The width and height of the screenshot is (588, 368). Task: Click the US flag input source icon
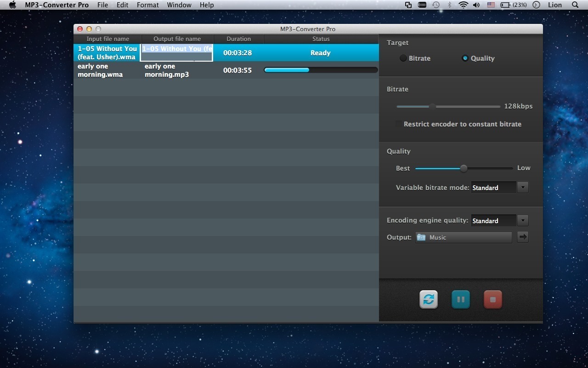click(491, 5)
